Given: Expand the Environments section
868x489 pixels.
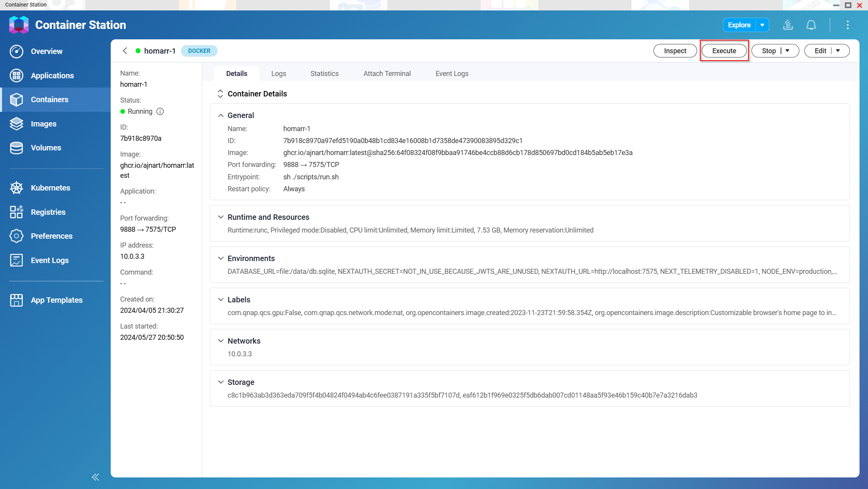Looking at the screenshot, I should pyautogui.click(x=221, y=258).
